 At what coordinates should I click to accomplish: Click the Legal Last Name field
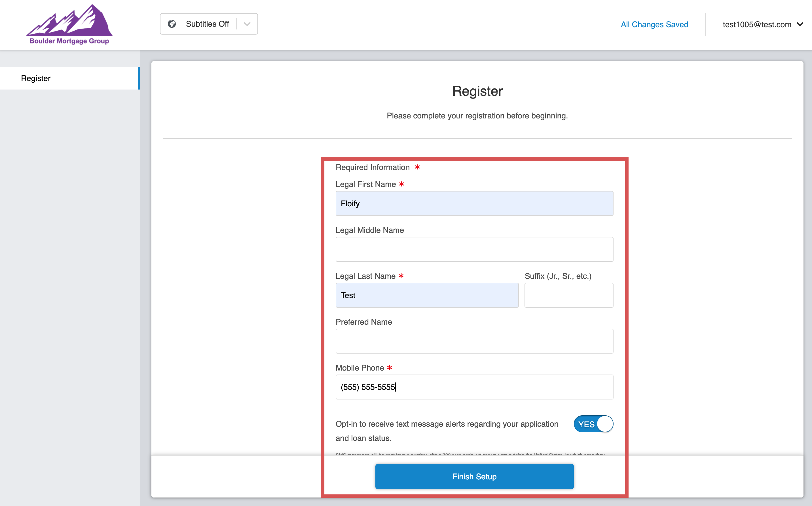coord(427,295)
